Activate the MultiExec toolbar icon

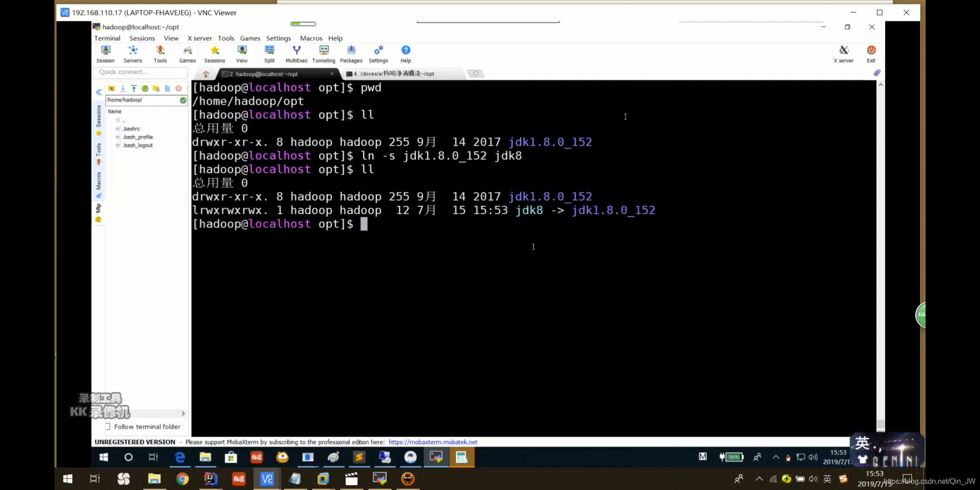[x=296, y=54]
